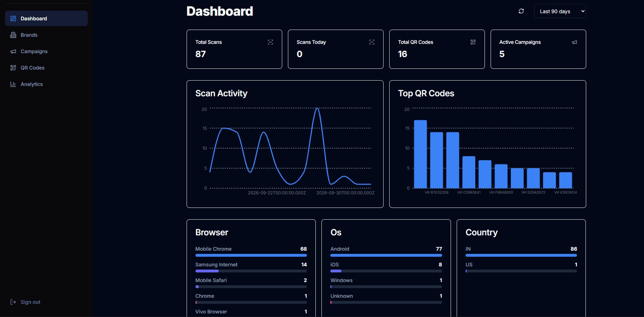This screenshot has width=644, height=317.
Task: Click the Android count 77
Action: (x=439, y=249)
